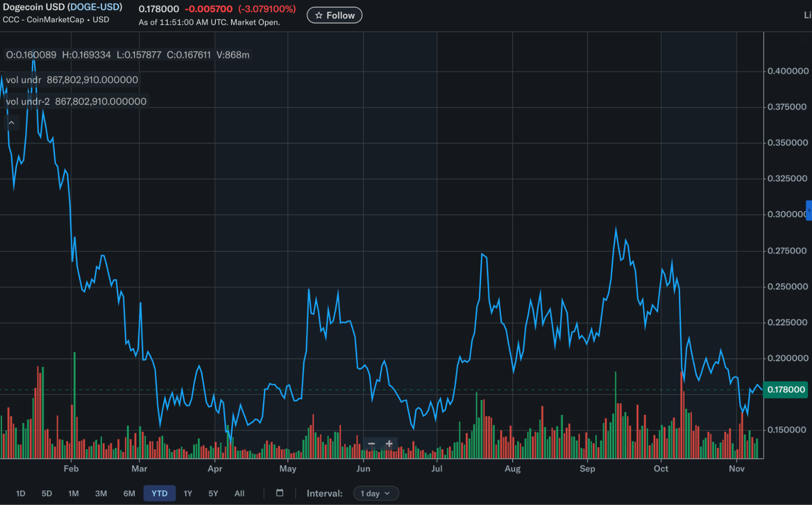Switch to the 1D time range tab

[20, 493]
